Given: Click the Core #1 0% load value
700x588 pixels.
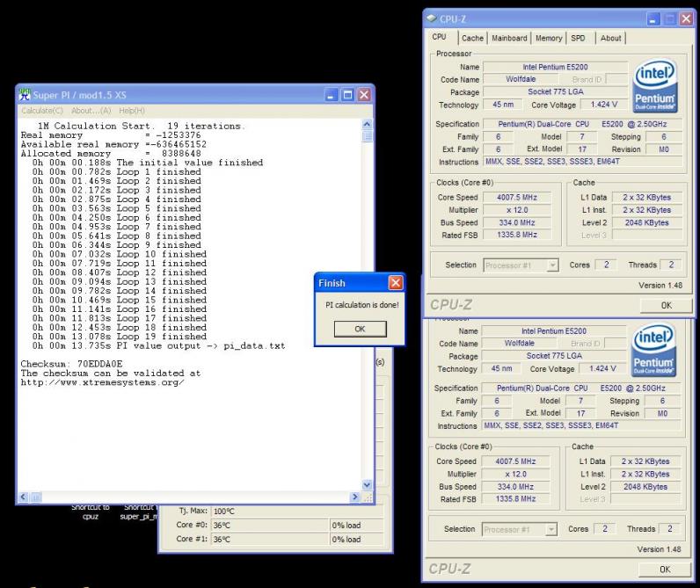Looking at the screenshot, I should (x=356, y=539).
